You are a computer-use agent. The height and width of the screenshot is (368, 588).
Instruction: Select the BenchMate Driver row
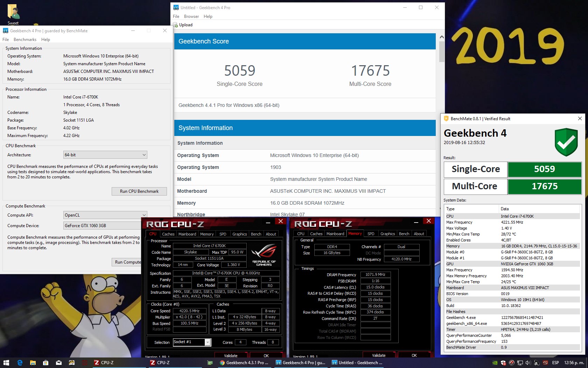(512, 347)
